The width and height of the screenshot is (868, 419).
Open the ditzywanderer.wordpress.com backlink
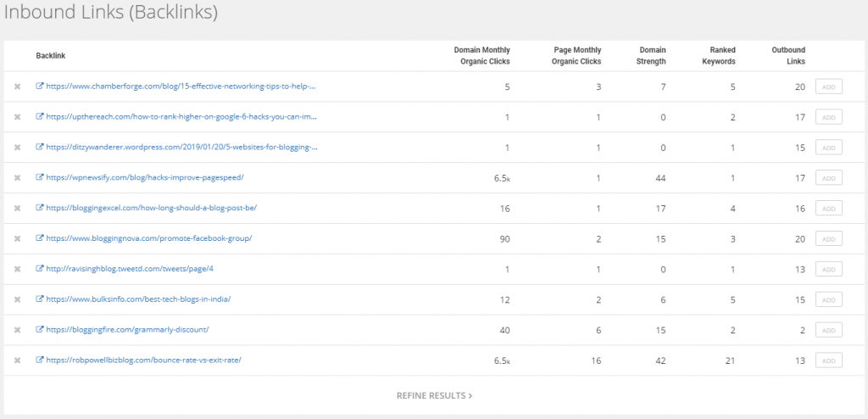point(181,148)
